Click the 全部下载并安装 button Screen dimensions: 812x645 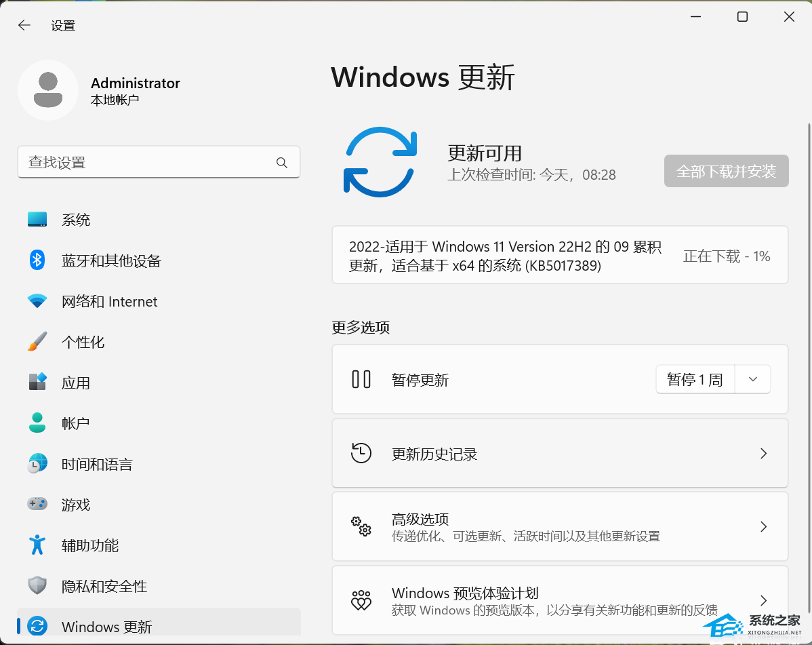coord(726,171)
